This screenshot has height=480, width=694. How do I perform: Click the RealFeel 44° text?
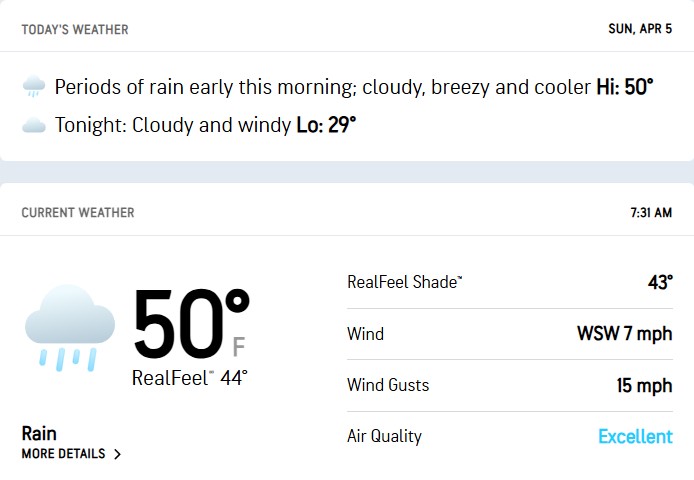click(189, 378)
